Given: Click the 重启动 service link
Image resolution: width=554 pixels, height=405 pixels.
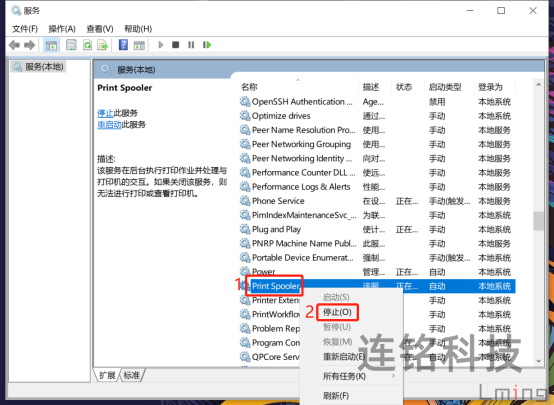Looking at the screenshot, I should pos(110,124).
